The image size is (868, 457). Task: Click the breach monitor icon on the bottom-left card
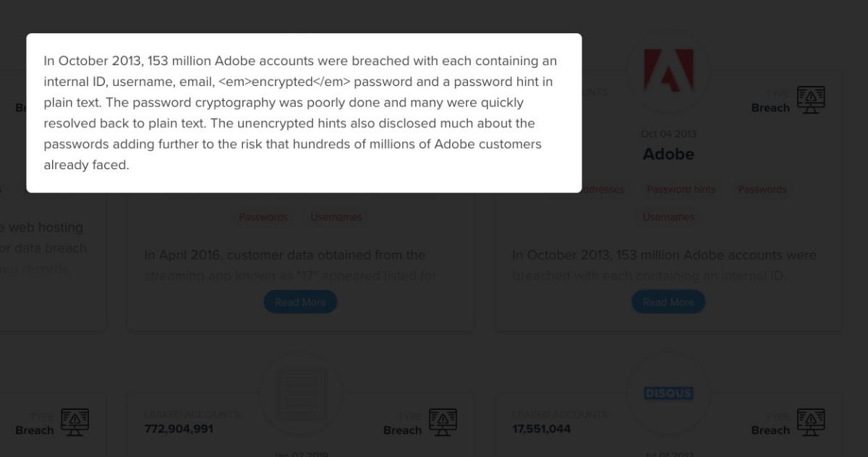(75, 422)
